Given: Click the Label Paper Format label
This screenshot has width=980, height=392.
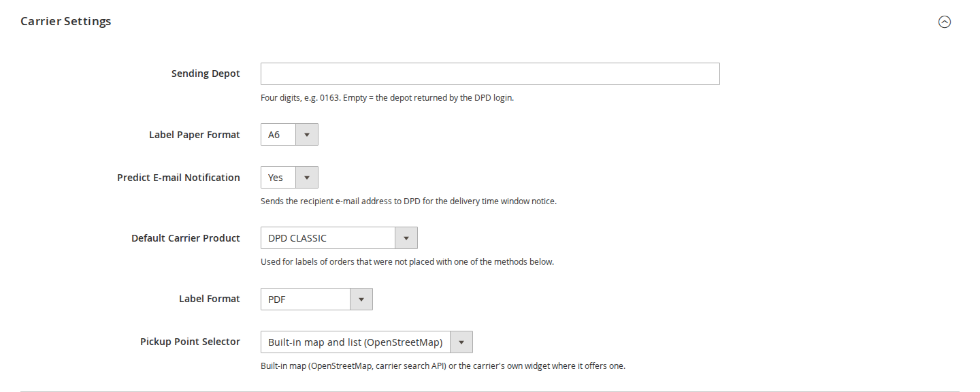Looking at the screenshot, I should tap(195, 135).
